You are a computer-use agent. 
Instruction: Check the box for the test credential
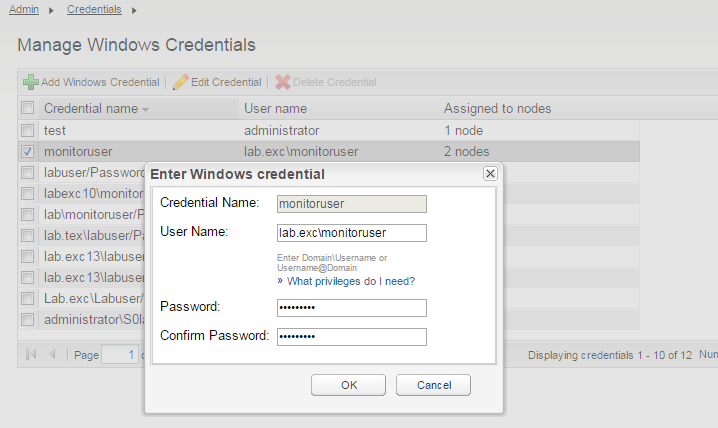point(27,130)
